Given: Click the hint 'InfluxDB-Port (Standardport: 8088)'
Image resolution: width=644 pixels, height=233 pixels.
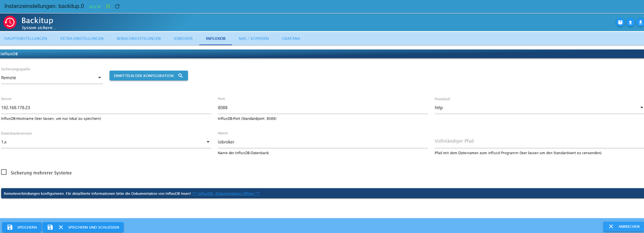Looking at the screenshot, I should (x=247, y=118).
